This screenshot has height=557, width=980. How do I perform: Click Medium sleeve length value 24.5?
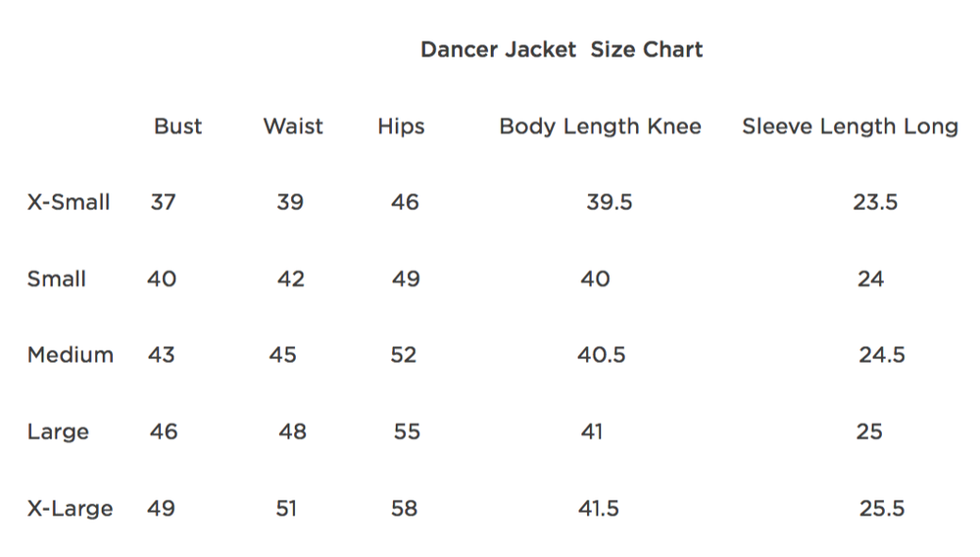[x=882, y=355]
